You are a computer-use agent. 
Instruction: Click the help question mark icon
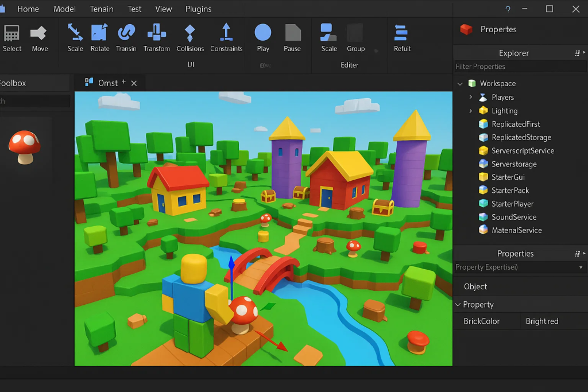[508, 9]
